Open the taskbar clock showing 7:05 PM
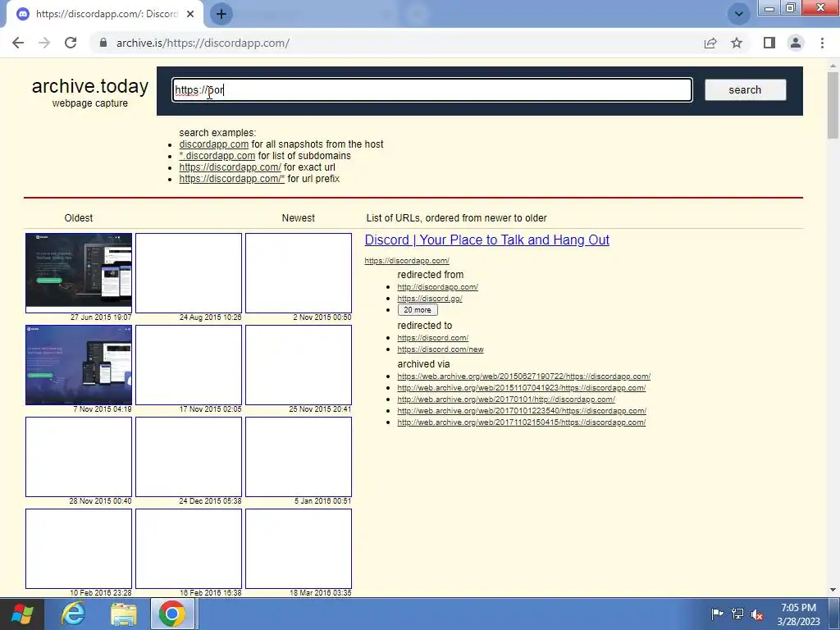The width and height of the screenshot is (840, 630). [798, 614]
